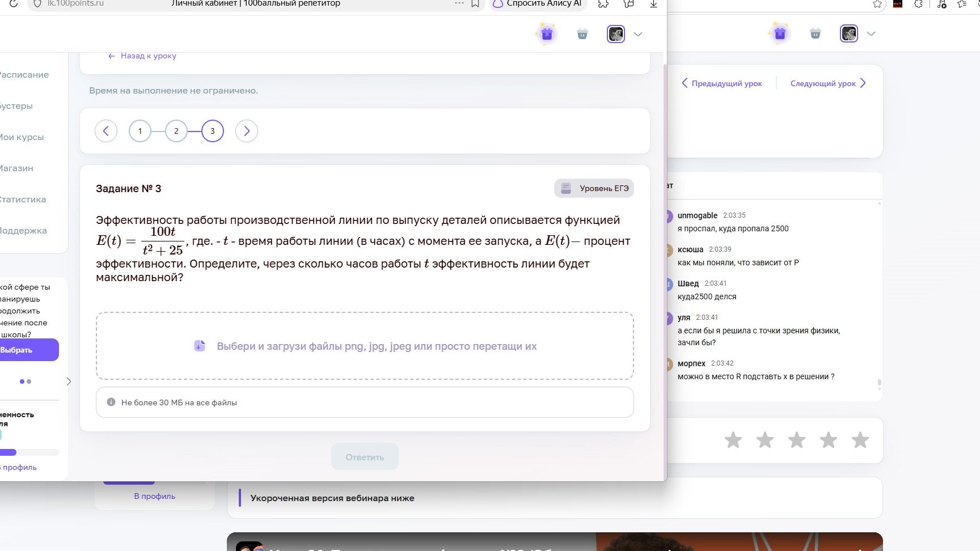The image size is (980, 551).
Task: Open 'Статистика' in the sidebar
Action: (23, 200)
